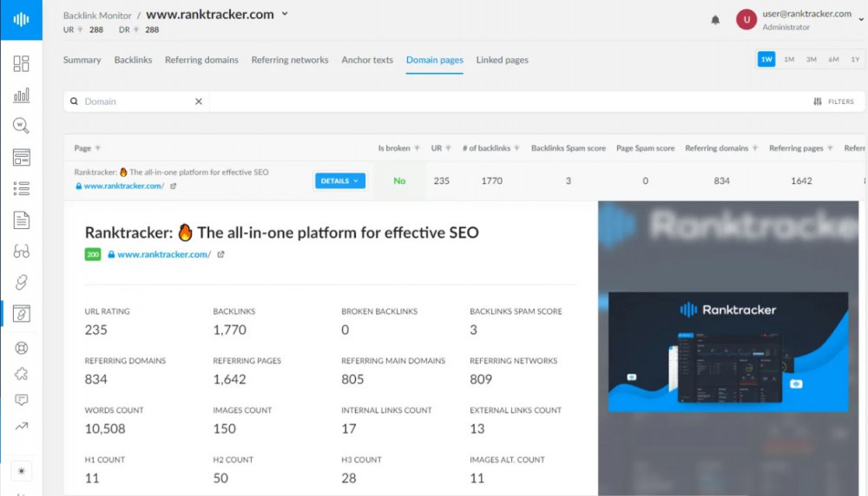Click the Ranktracker page preview thumbnail
Viewport: 868px width, 496px height.
728,352
